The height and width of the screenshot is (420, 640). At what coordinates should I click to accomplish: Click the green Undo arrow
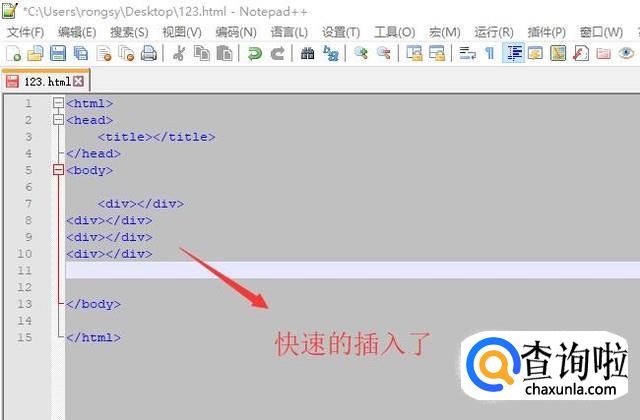point(255,53)
